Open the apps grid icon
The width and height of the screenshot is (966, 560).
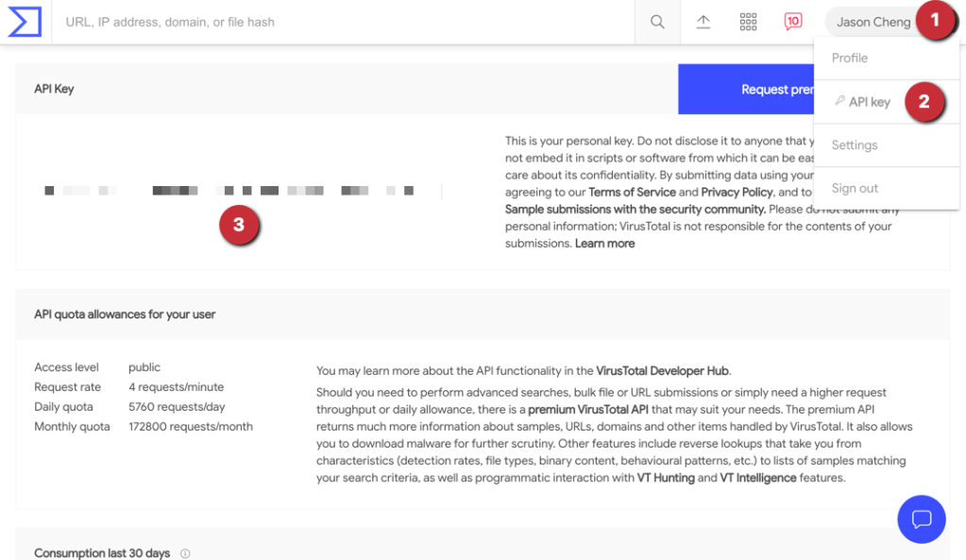click(x=749, y=22)
